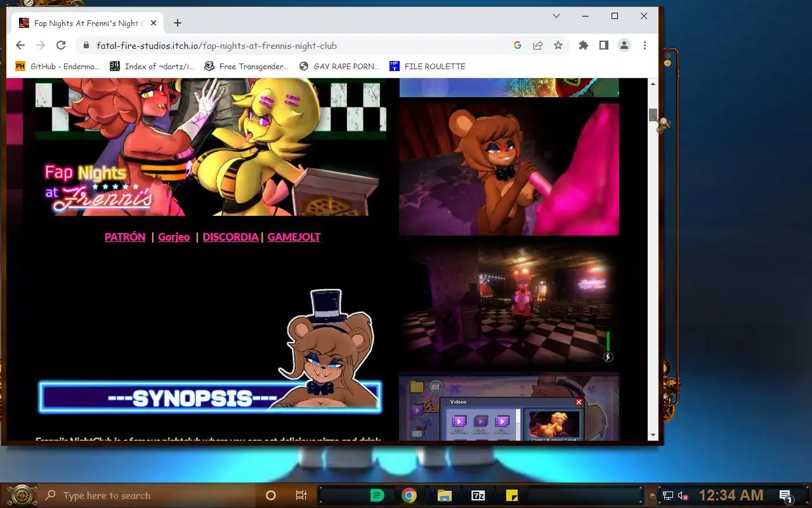Open the tab search chevron
The image size is (812, 508).
pyautogui.click(x=556, y=16)
